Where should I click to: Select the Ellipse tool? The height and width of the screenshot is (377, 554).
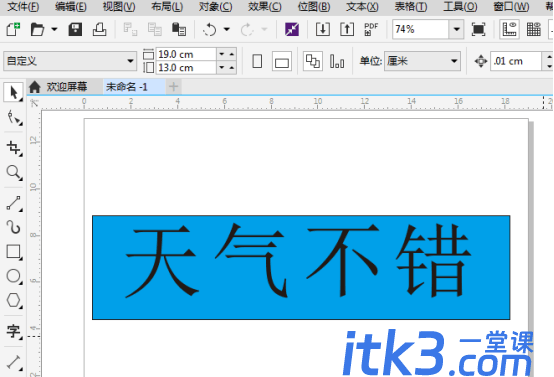[x=14, y=276]
